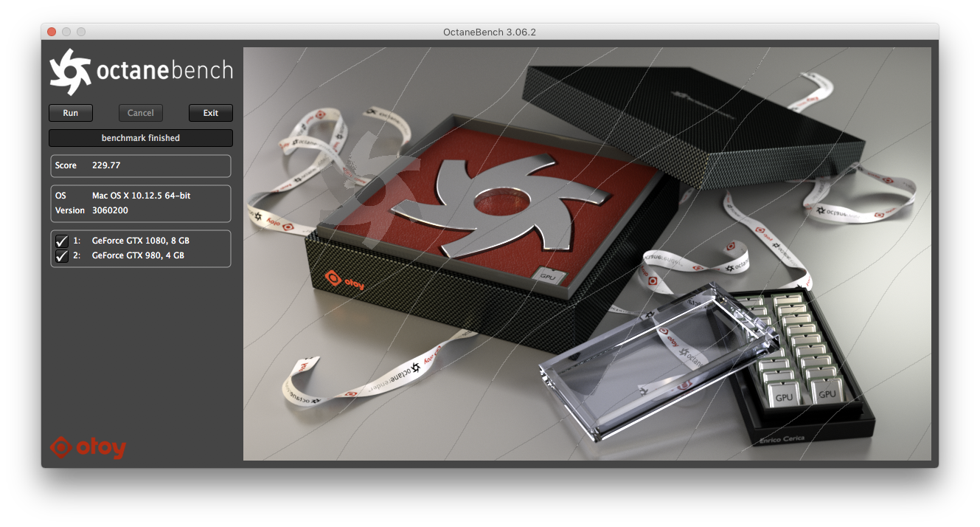Click the otoy logo in the sidebar
Viewport: 980px width, 527px height.
(88, 447)
